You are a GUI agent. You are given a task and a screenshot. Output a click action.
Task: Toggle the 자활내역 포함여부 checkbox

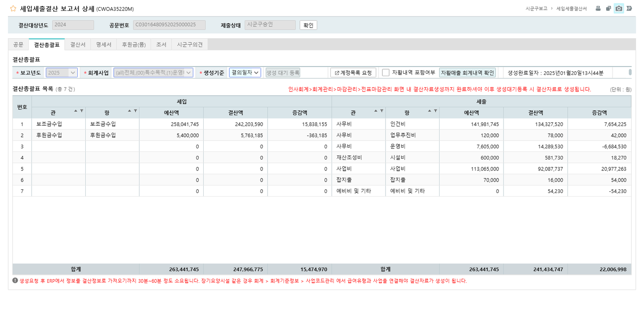(x=386, y=73)
